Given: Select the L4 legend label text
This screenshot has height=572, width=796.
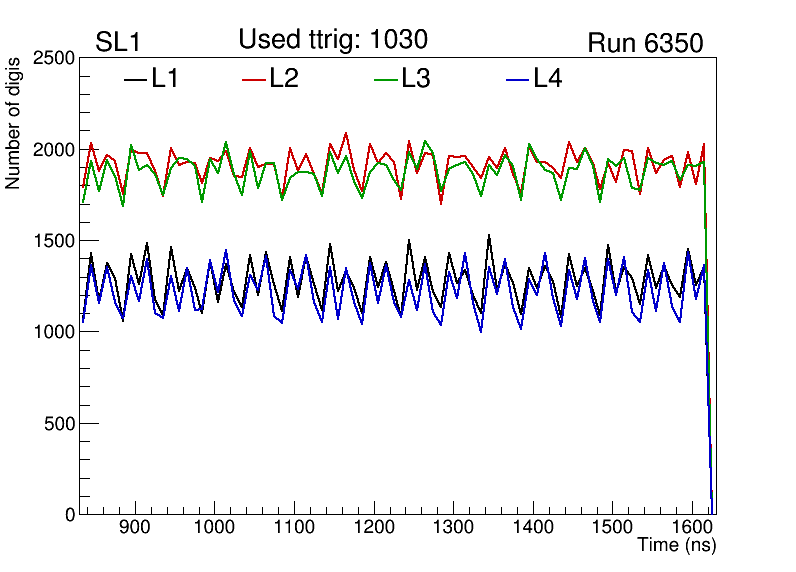Looking at the screenshot, I should pyautogui.click(x=547, y=79).
